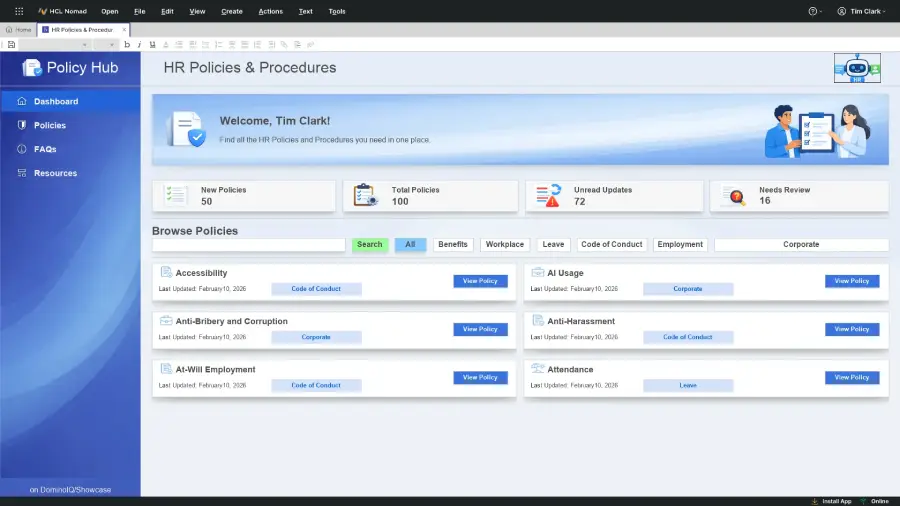Click the Browse Policies search field
This screenshot has width=900, height=506.
pos(249,244)
